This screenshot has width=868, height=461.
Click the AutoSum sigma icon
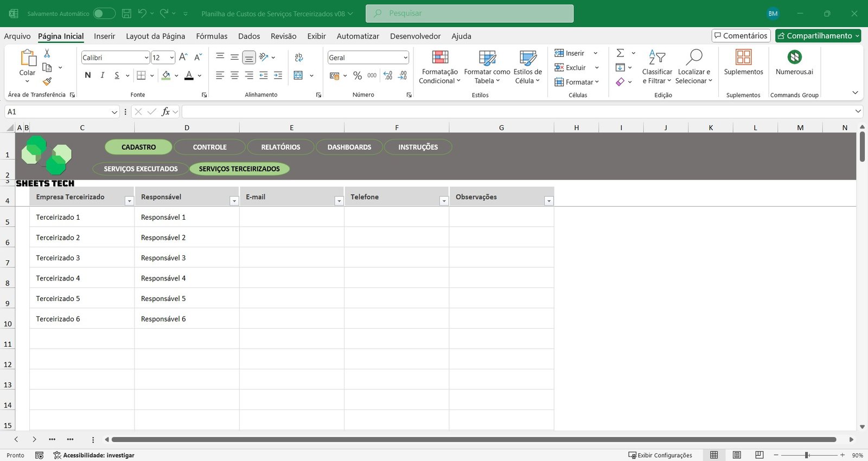pyautogui.click(x=620, y=53)
